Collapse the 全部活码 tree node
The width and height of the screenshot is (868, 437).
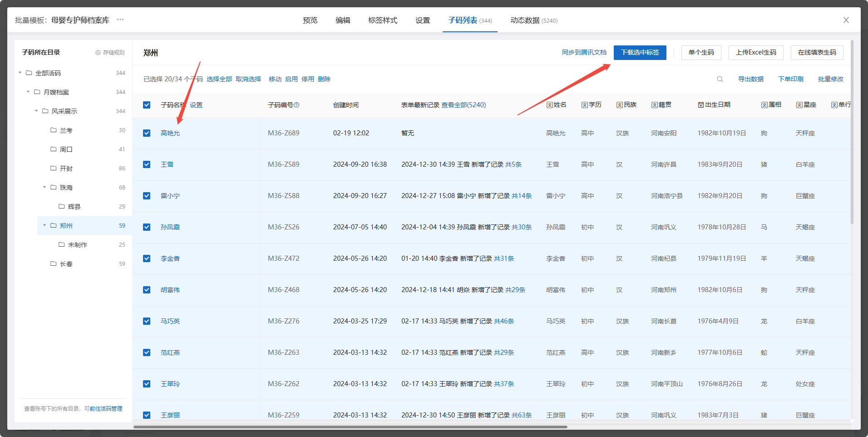click(20, 73)
